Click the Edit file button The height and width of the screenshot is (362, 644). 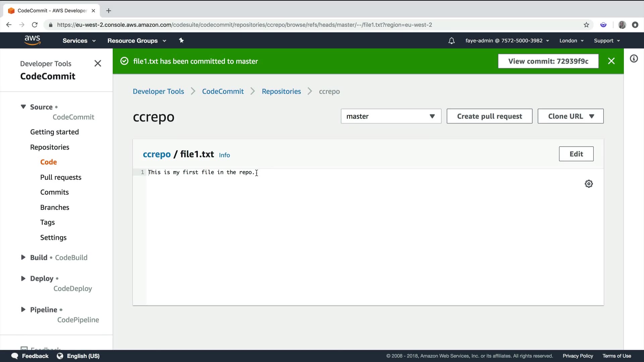pos(576,154)
